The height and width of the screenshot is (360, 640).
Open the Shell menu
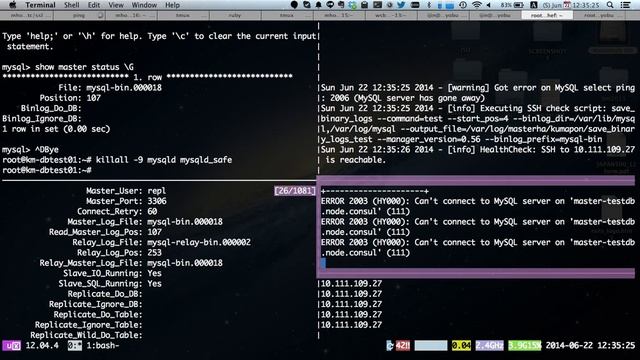point(71,5)
